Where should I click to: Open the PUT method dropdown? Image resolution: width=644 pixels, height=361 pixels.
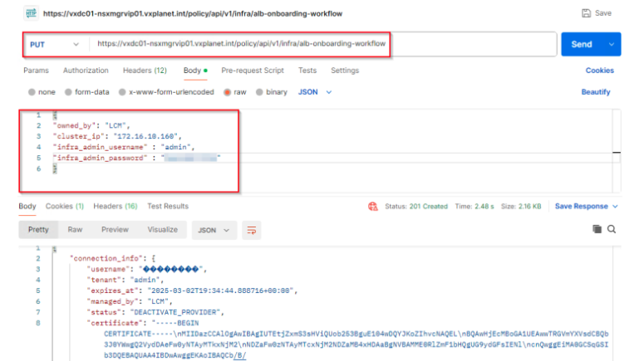[55, 44]
